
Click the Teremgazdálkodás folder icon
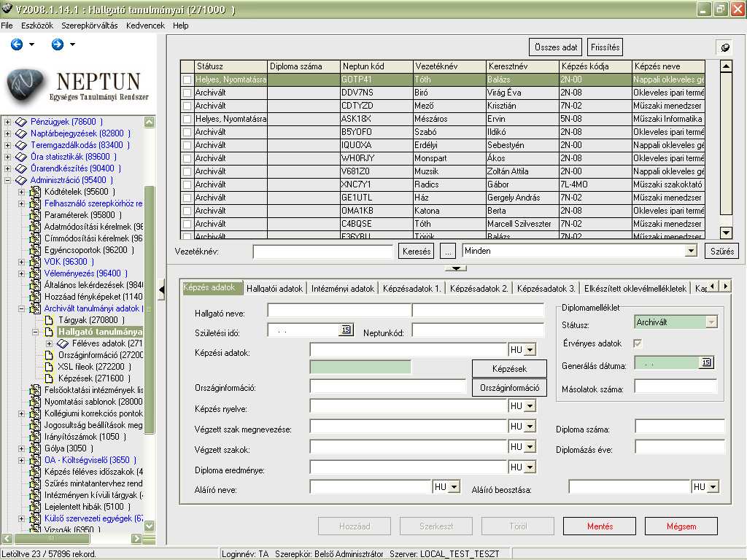pyautogui.click(x=21, y=145)
